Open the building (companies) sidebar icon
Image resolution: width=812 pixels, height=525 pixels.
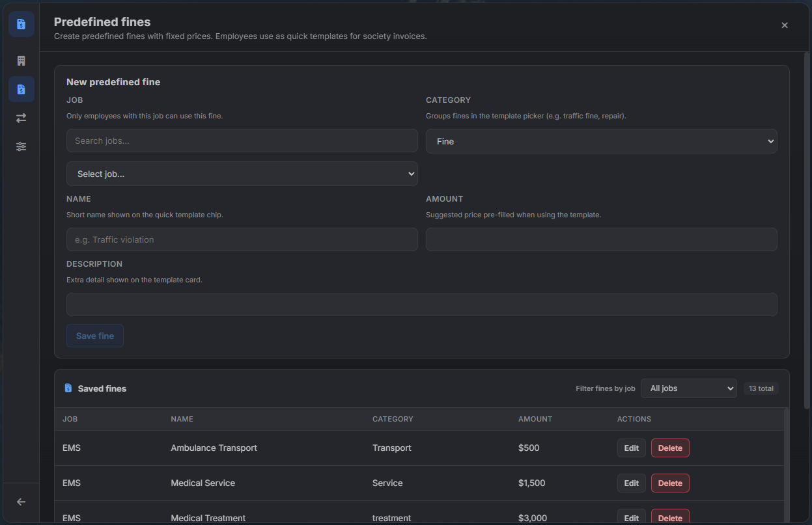(21, 61)
